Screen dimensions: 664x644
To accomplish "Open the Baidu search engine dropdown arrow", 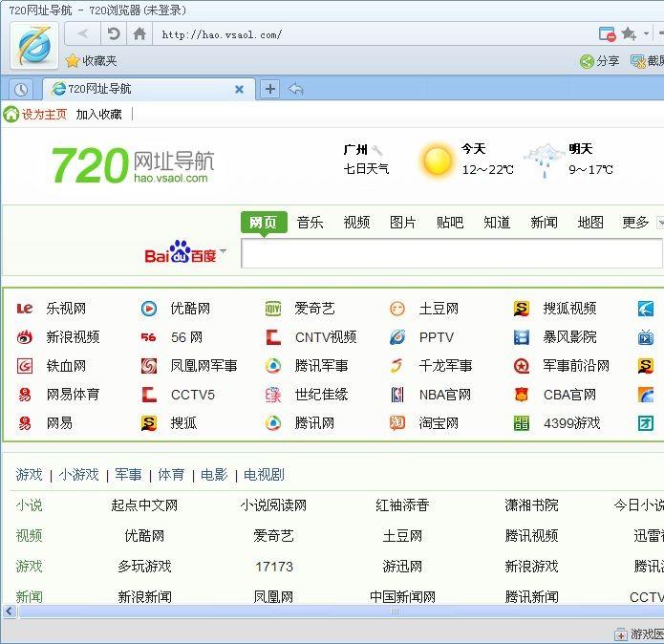I will 224,253.
